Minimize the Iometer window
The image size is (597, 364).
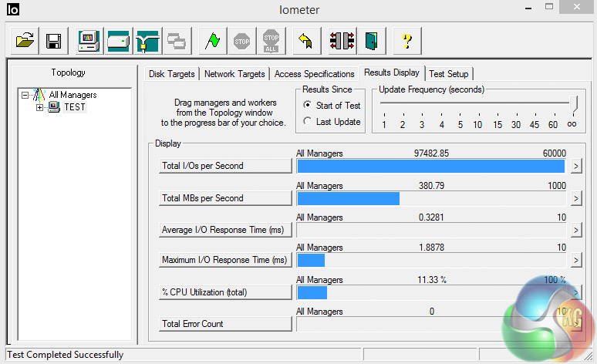coord(528,8)
